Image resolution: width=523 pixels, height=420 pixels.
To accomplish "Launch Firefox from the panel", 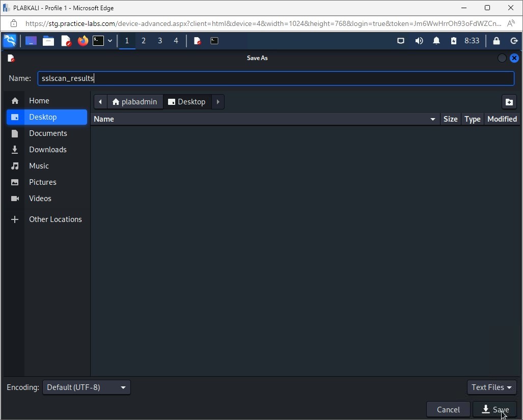I will click(82, 41).
